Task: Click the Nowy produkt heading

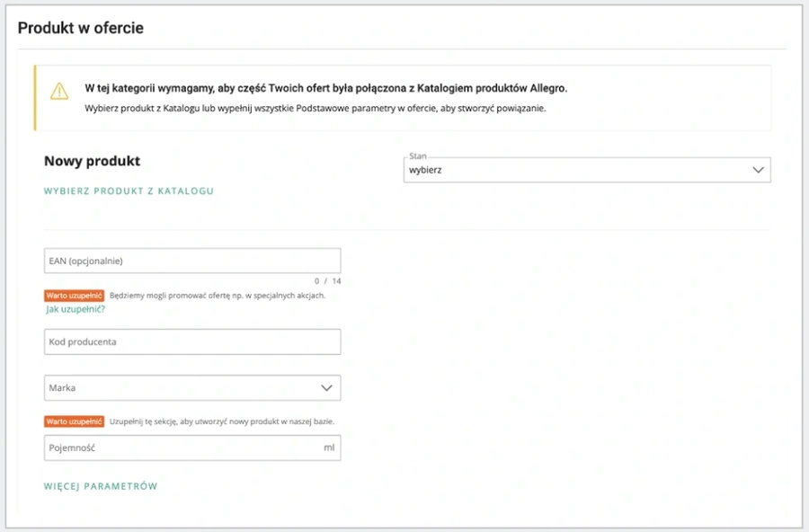Action: pos(93,161)
